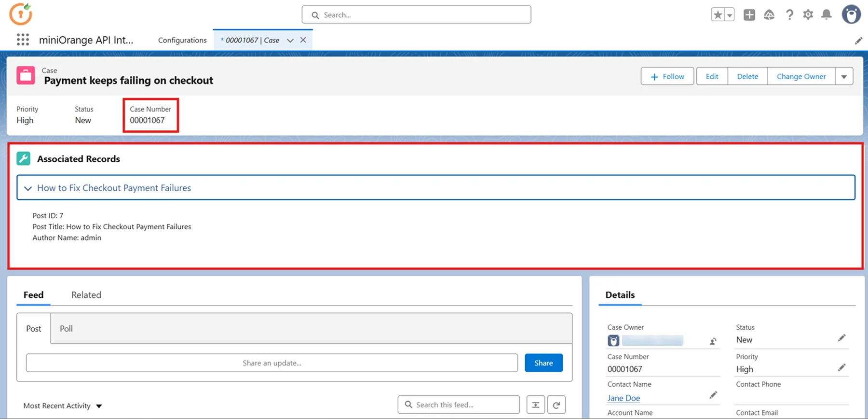
Task: Edit the Priority field pencil icon
Action: (x=842, y=367)
